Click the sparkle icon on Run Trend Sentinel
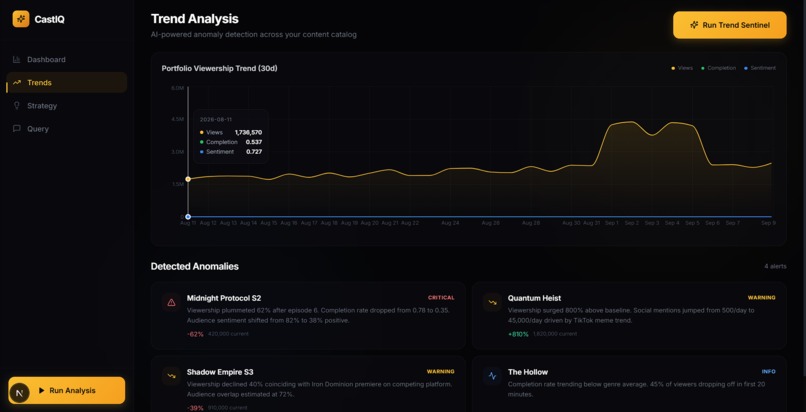The height and width of the screenshot is (412, 806). coord(694,25)
